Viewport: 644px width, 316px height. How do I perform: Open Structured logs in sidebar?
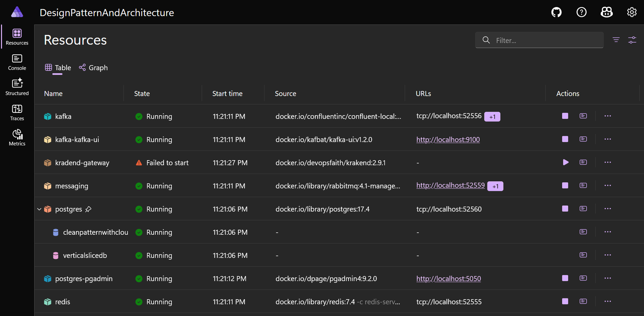point(17,87)
